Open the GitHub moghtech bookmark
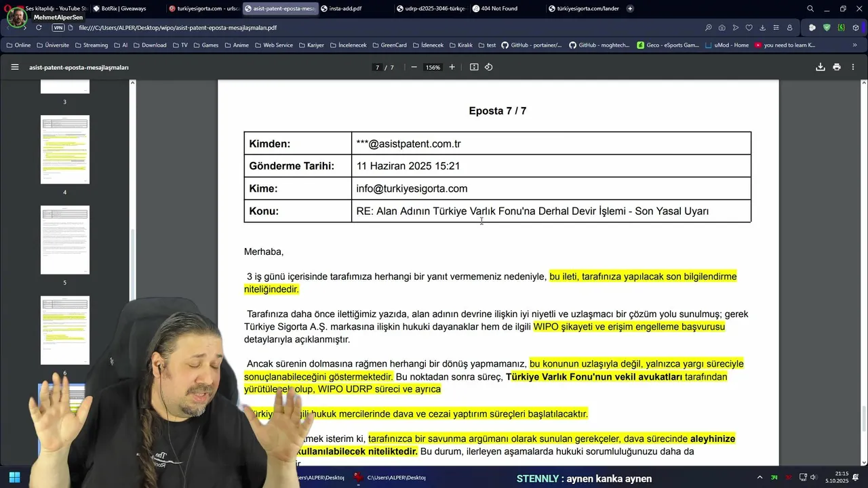Image resolution: width=868 pixels, height=488 pixels. 599,45
